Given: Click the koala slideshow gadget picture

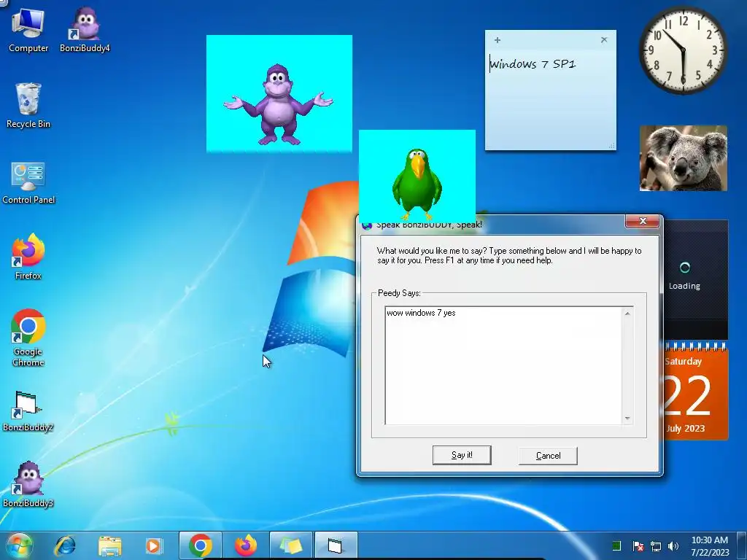Looking at the screenshot, I should [683, 158].
